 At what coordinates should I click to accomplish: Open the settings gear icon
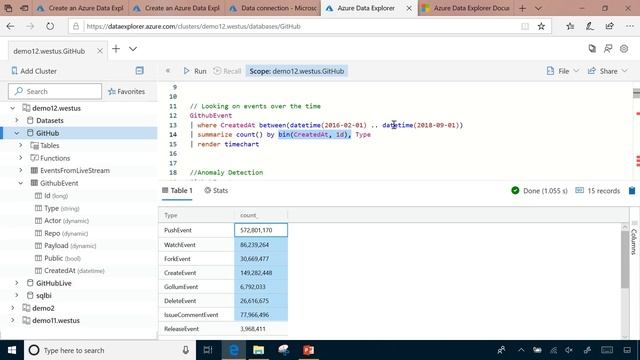pyautogui.click(x=624, y=49)
